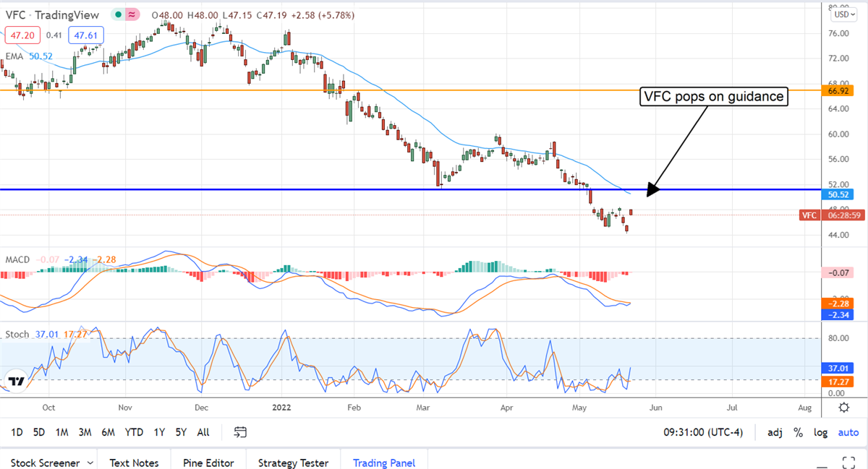Select the YTD time range
868x469 pixels.
pyautogui.click(x=133, y=432)
